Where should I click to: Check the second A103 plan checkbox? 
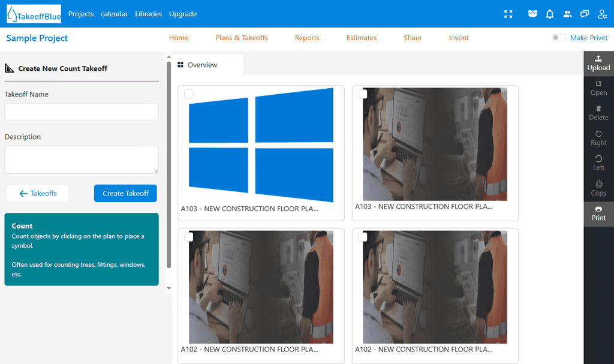pyautogui.click(x=363, y=94)
